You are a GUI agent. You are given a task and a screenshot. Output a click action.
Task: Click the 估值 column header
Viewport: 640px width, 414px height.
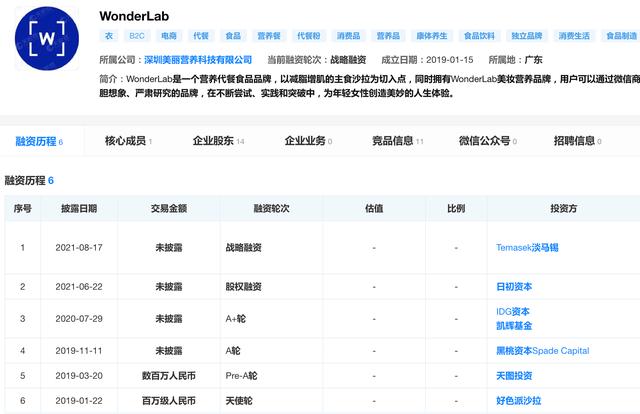click(374, 209)
